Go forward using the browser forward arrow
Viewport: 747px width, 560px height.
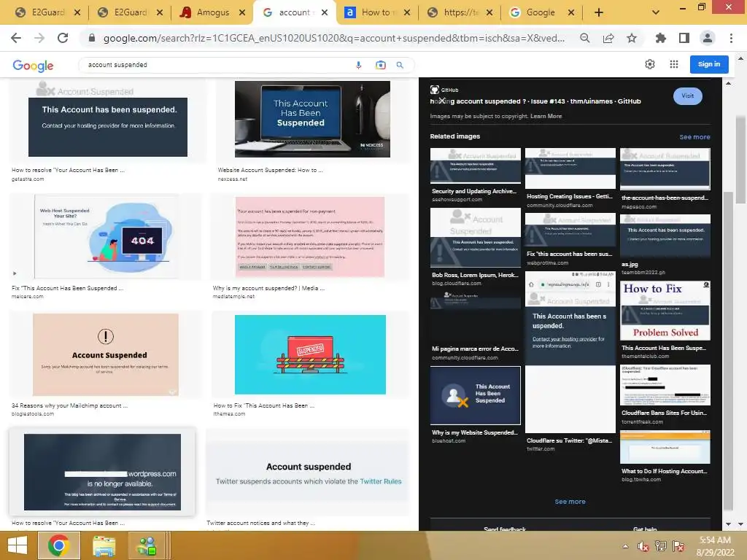pos(39,38)
